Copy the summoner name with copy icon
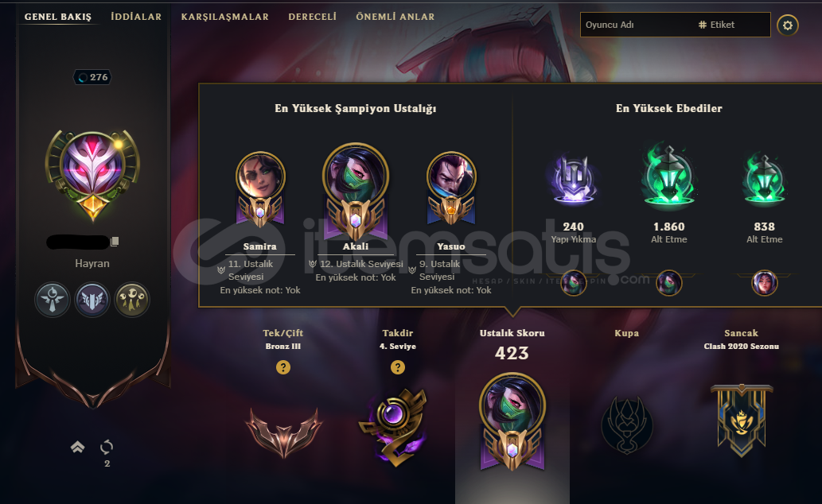The image size is (822, 504). [x=115, y=241]
